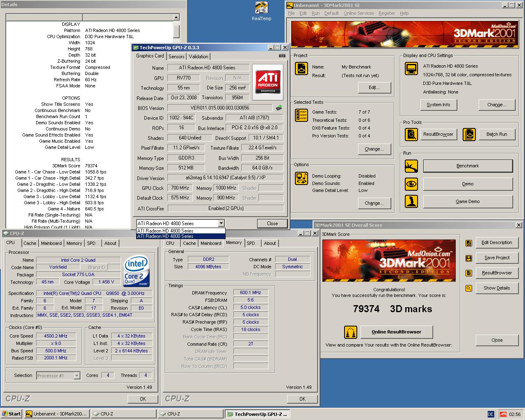
Task: Click the Game Demo joystick icon
Action: [411, 201]
